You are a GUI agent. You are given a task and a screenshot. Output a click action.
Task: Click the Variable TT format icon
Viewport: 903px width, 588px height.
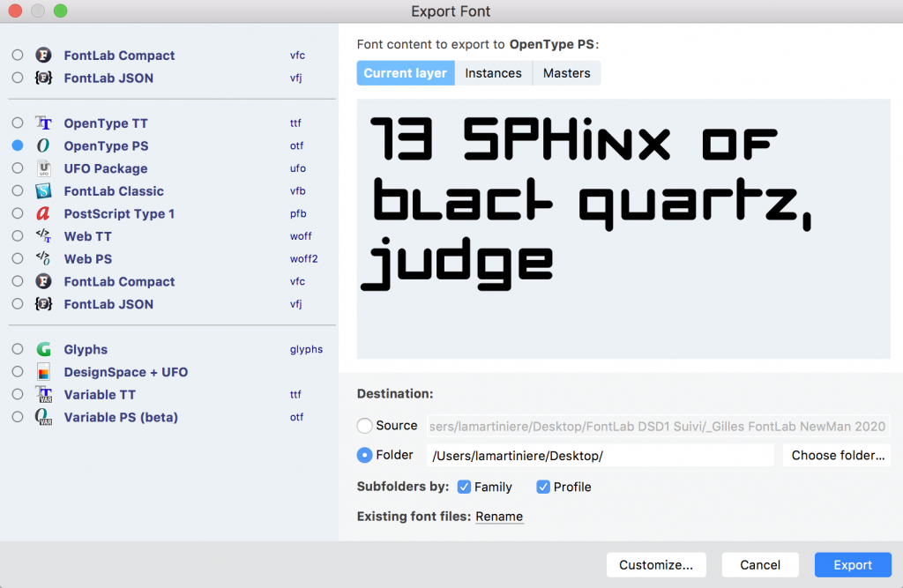click(43, 395)
